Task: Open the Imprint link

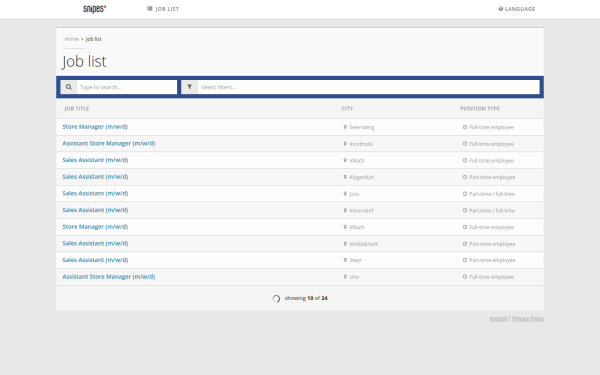Action: 498,318
